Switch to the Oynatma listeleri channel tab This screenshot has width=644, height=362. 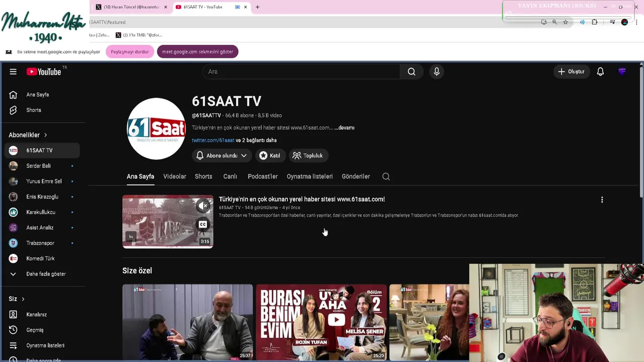click(309, 176)
